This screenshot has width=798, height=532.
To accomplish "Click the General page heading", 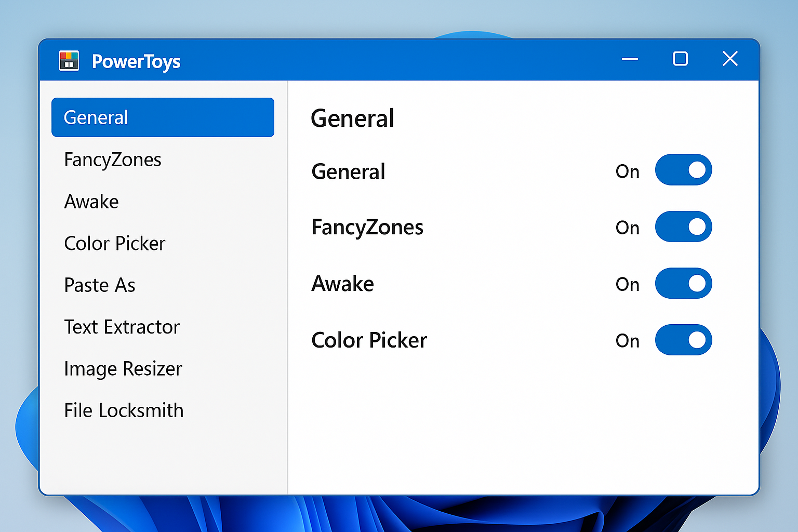I will 352,118.
